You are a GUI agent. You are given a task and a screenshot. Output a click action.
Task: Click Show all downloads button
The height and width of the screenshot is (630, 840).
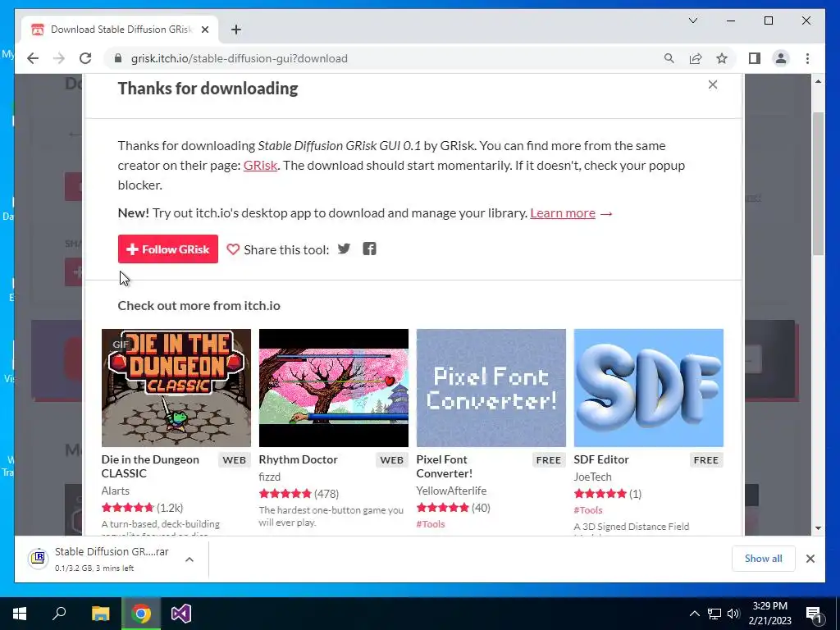tap(764, 559)
